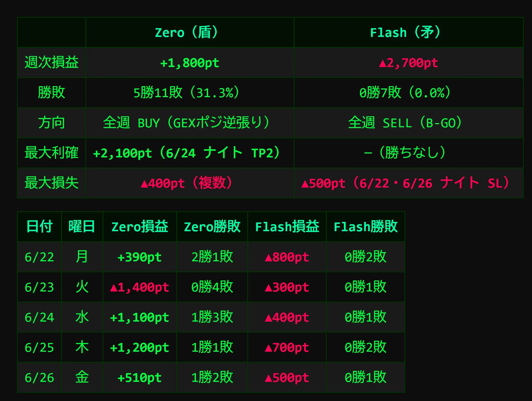532x401 pixels.
Task: Click the '0勝4敗' cell
Action: tap(212, 287)
